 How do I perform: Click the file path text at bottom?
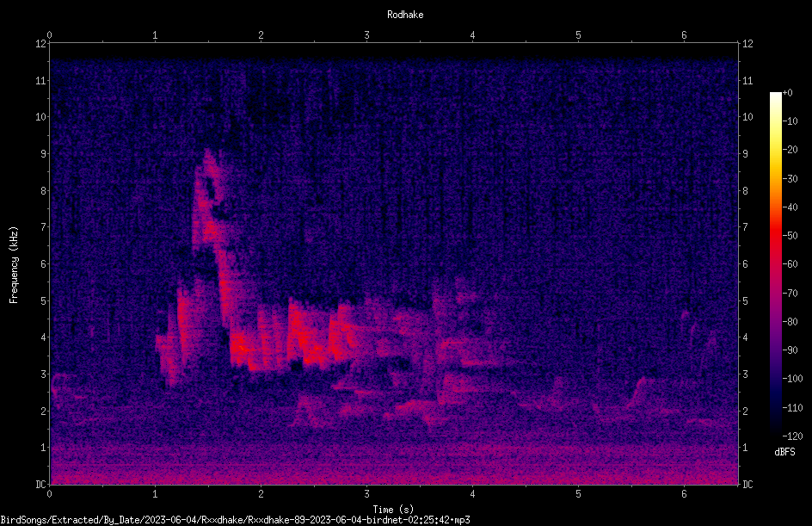tap(235, 520)
